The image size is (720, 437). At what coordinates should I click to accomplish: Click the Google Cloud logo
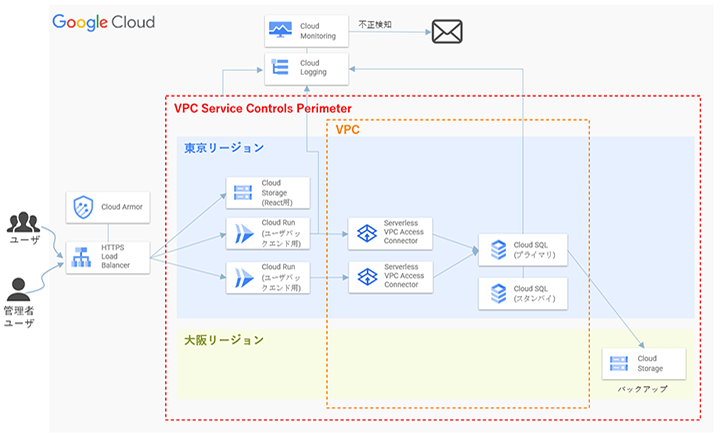click(x=104, y=22)
